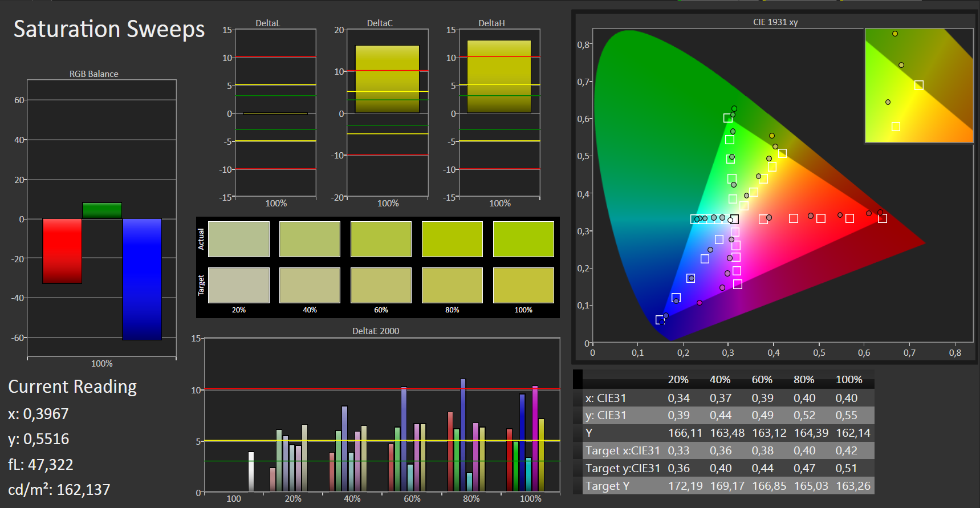Click the 'Saturation Sweeps' title
Viewport: 980px width, 508px height.
[109, 29]
